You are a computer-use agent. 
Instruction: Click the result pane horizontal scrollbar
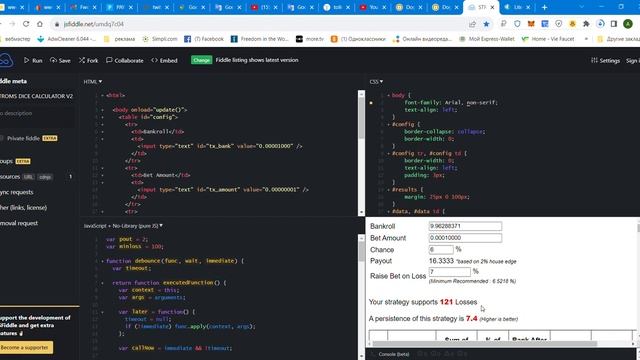484,344
